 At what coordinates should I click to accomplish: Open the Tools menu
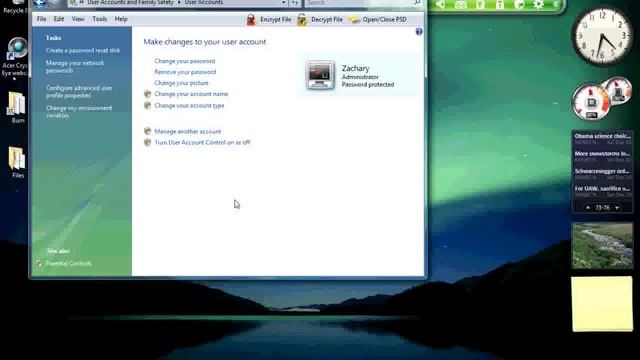tap(99, 19)
